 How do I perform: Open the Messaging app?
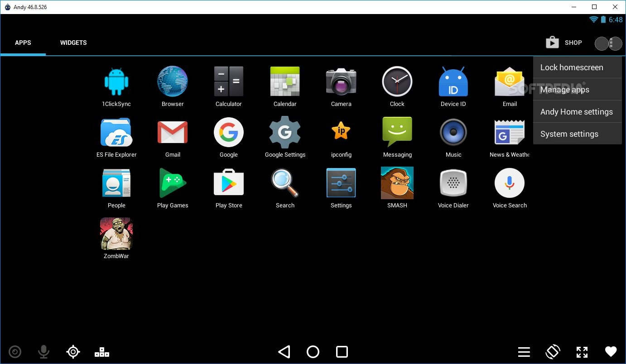point(397,137)
